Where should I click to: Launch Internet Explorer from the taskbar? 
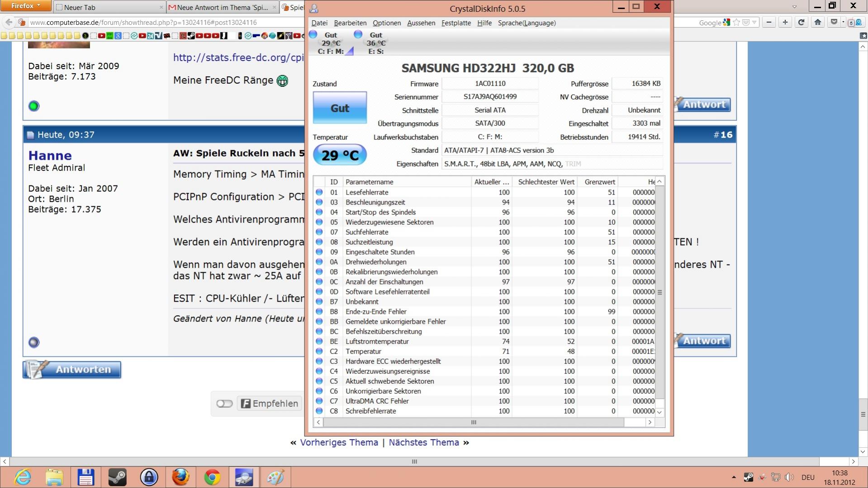(23, 477)
